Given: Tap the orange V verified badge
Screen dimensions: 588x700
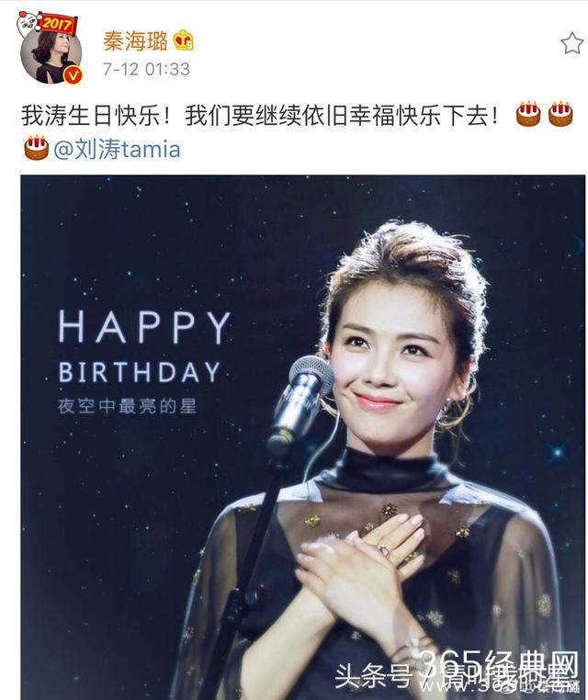Looking at the screenshot, I should pyautogui.click(x=73, y=74).
